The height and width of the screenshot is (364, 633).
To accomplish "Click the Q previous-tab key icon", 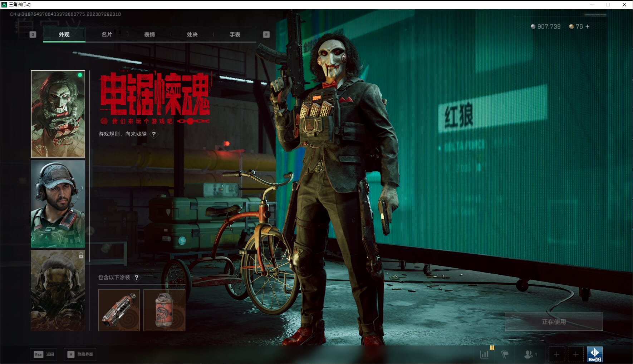I will 33,35.
